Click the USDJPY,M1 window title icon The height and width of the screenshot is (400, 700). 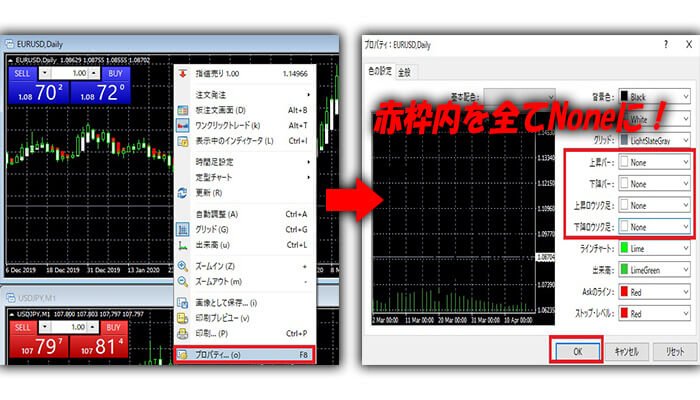pyautogui.click(x=10, y=298)
